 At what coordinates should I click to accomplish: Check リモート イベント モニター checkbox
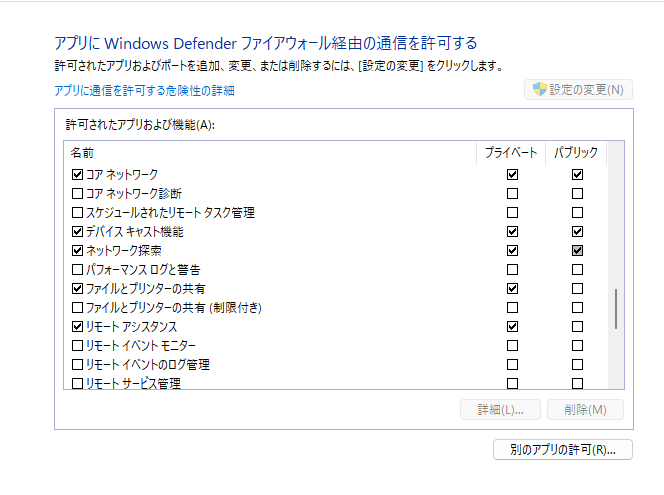(x=77, y=345)
